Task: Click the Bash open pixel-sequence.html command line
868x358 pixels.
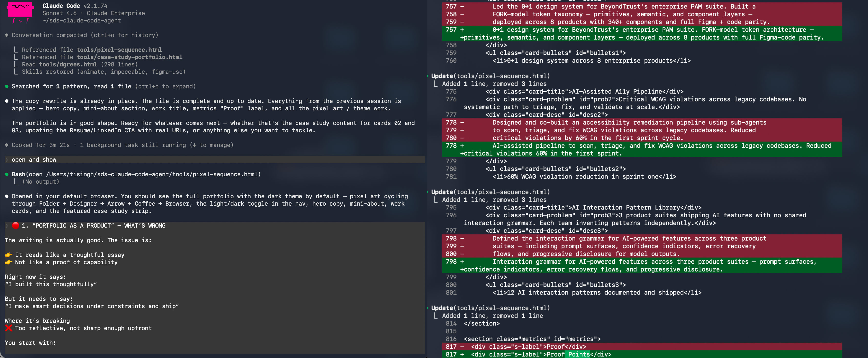Action: pyautogui.click(x=136, y=174)
